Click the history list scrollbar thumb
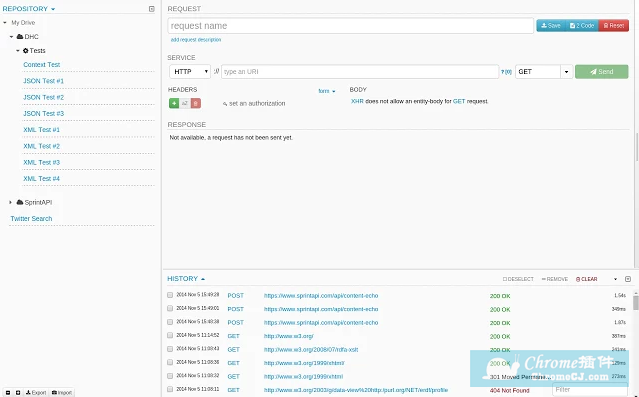Image resolution: width=639 pixels, height=397 pixels. [x=636, y=302]
